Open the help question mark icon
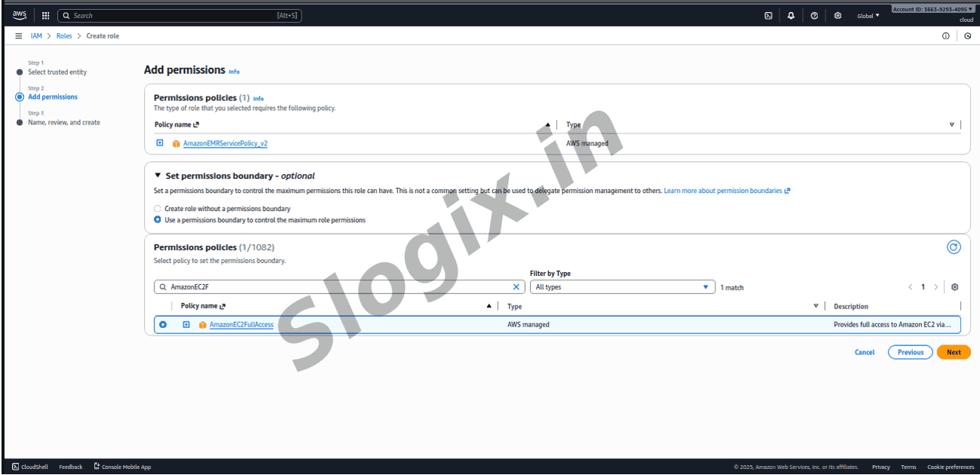This screenshot has height=475, width=980. coord(814,15)
